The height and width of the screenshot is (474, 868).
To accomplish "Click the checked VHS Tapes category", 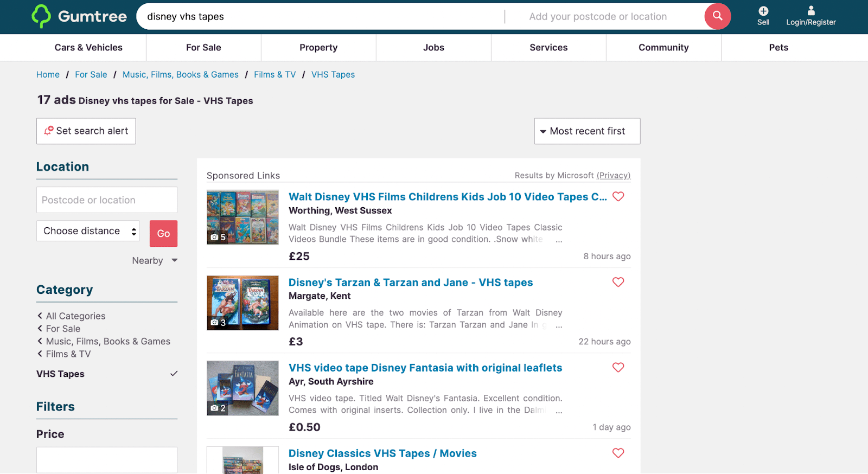I will pyautogui.click(x=107, y=374).
